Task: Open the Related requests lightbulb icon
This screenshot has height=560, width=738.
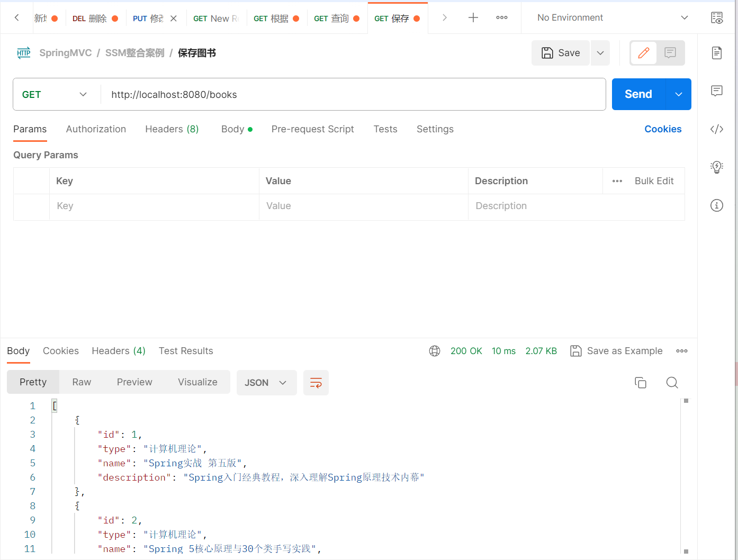Action: tap(717, 167)
